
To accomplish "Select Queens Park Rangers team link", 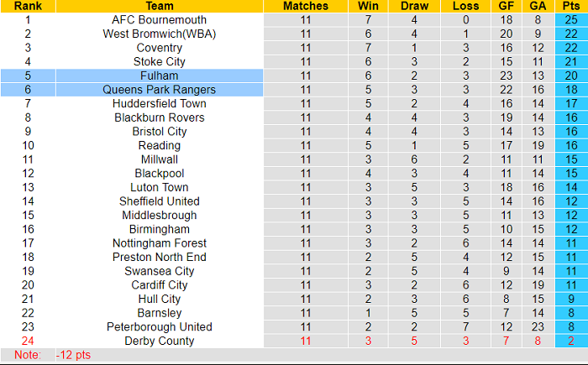I will [159, 90].
